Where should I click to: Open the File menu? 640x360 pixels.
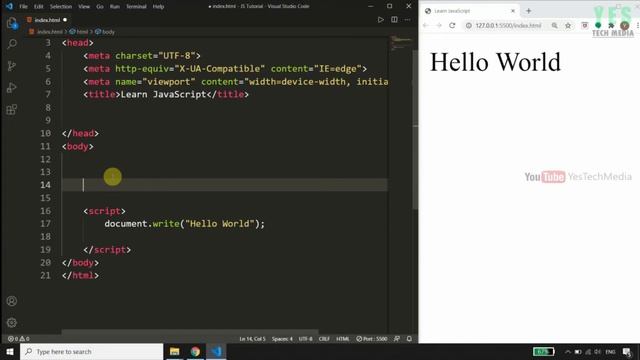[x=23, y=7]
